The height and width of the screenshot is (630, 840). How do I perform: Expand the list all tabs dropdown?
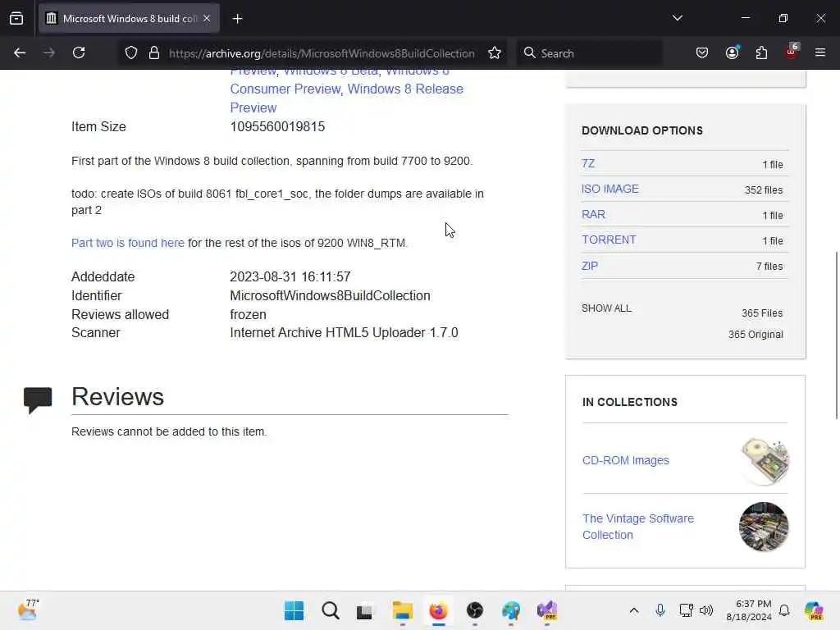677,18
